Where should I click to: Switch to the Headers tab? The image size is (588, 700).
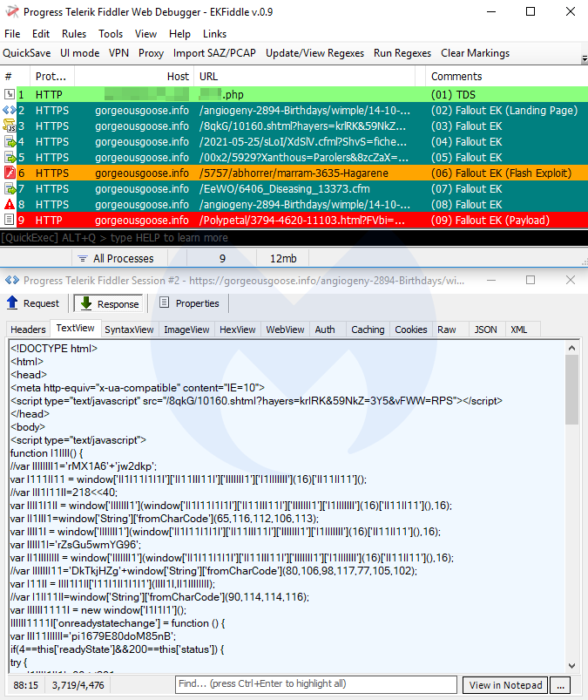[28, 330]
